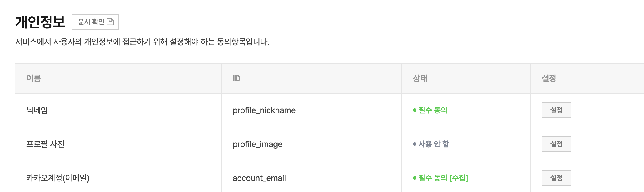Click the green status dot for account_email
644x192 pixels.
tap(415, 178)
